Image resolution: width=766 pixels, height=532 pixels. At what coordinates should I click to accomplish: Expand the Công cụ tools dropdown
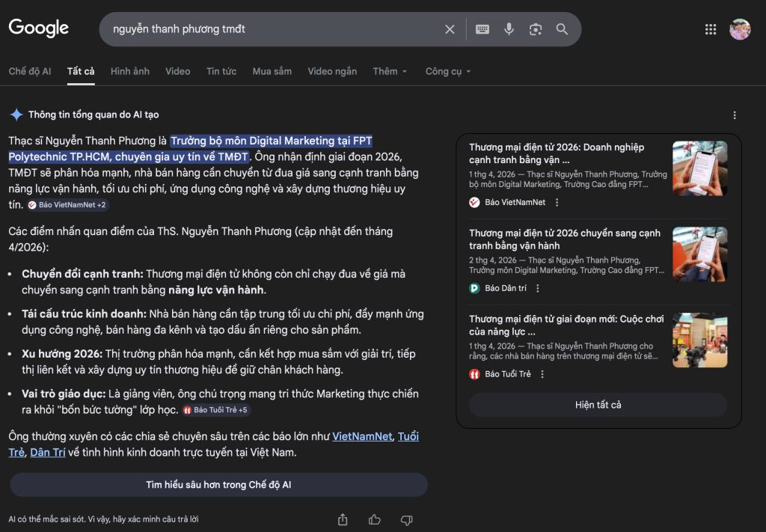pyautogui.click(x=448, y=71)
